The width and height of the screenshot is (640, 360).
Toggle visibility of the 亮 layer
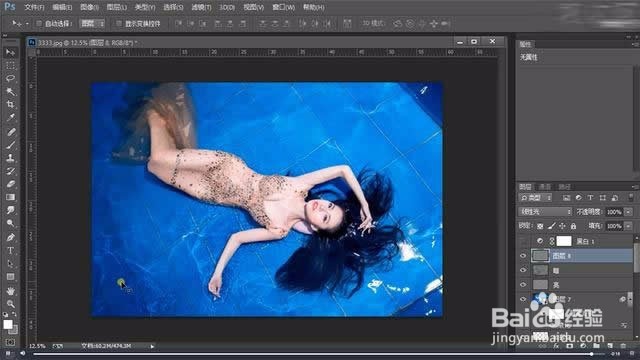[523, 284]
